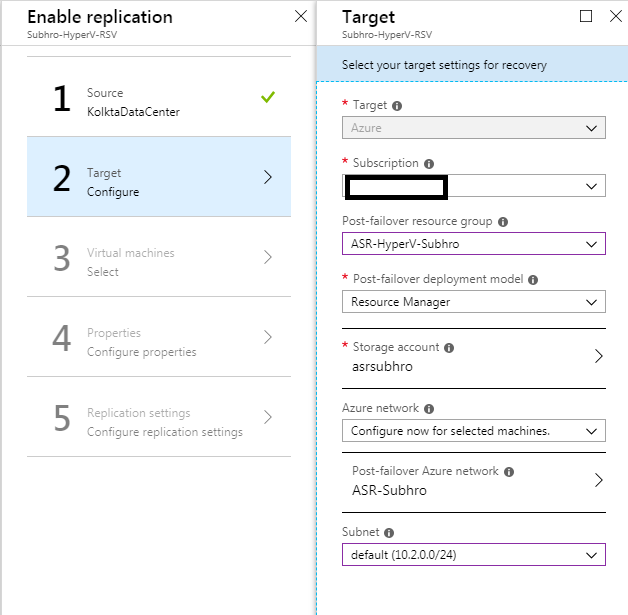Screen dimensions: 628x615
Task: Expand the default (10.2.0.0/24) subnet dropdown
Action: click(x=473, y=555)
